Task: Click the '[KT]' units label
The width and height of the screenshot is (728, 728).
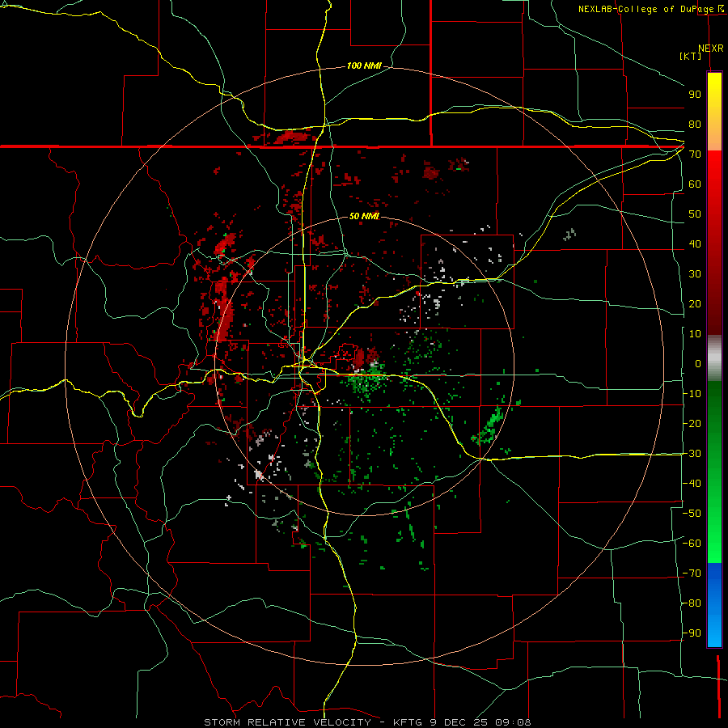Action: [691, 56]
